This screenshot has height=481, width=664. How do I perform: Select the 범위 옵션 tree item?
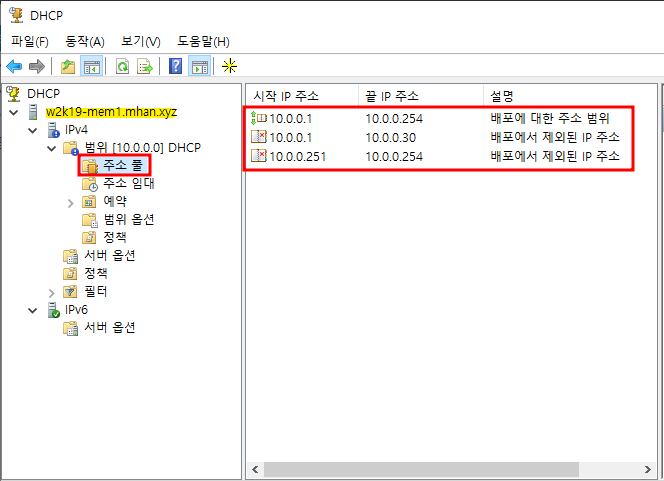129,219
